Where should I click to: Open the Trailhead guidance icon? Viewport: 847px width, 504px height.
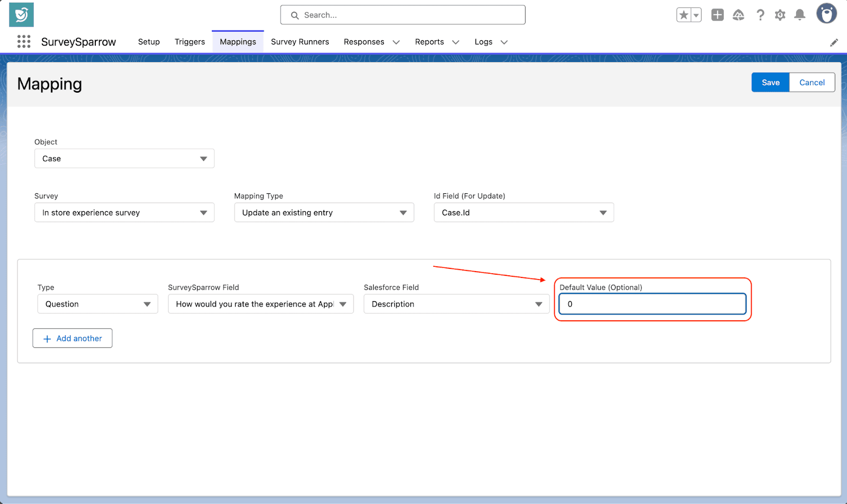[738, 15]
